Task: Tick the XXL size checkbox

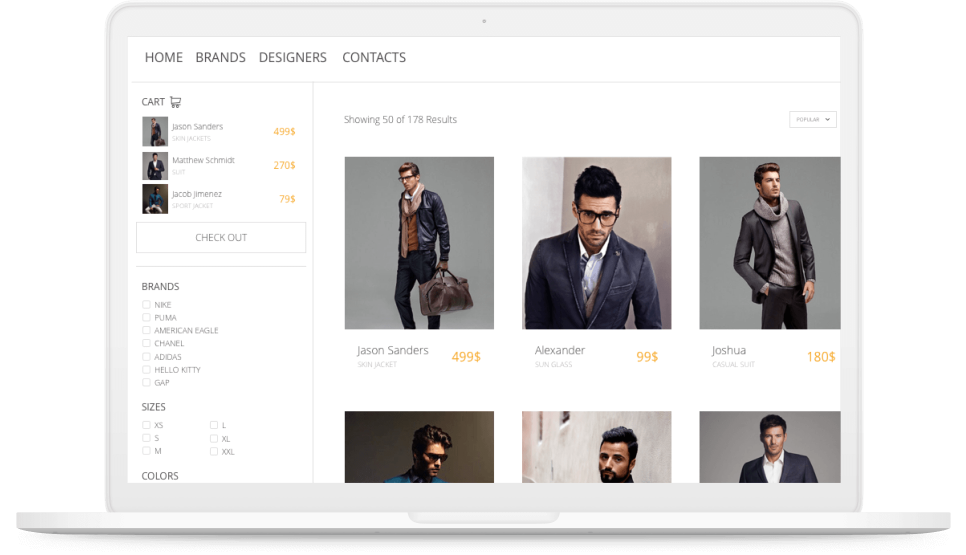Action: tap(214, 452)
